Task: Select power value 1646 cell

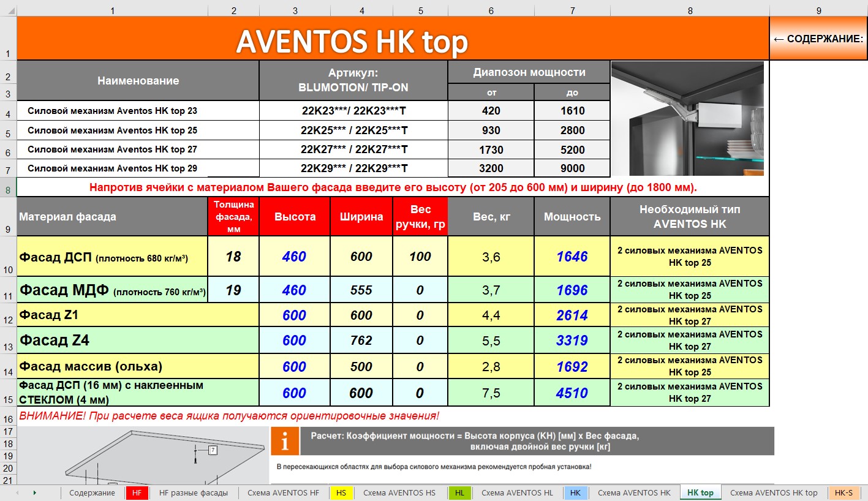Action: tap(572, 257)
